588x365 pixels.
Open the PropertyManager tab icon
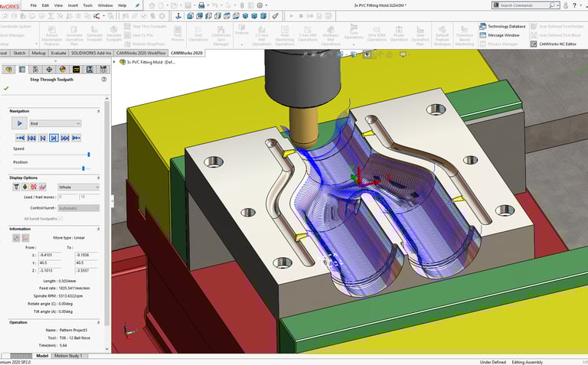pos(22,70)
